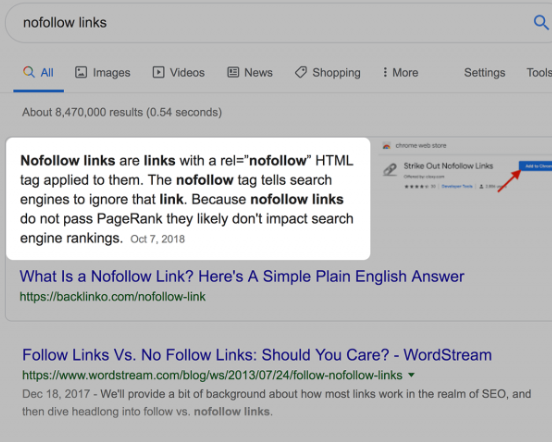Image resolution: width=552 pixels, height=442 pixels.
Task: Open the WordStream Follow Links result
Action: (x=257, y=355)
